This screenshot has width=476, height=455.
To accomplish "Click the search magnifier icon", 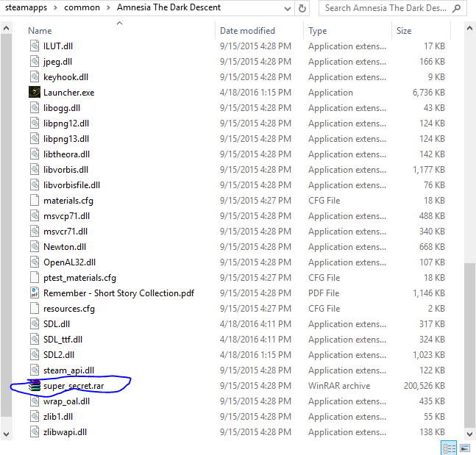I will tap(456, 8).
